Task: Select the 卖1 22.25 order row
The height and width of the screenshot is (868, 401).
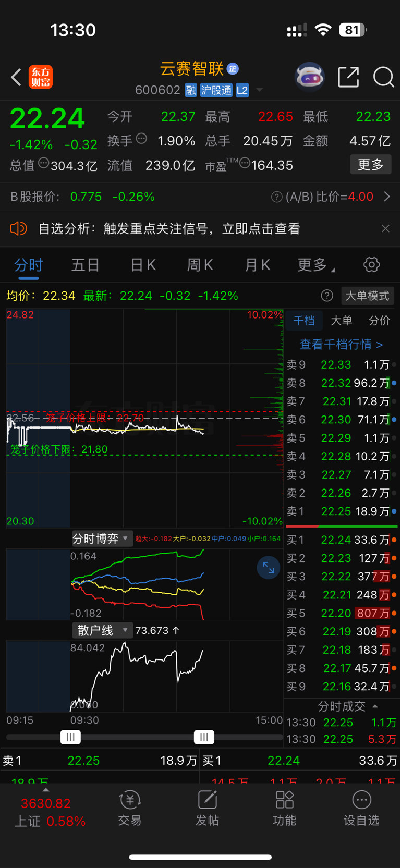Action: tap(342, 511)
